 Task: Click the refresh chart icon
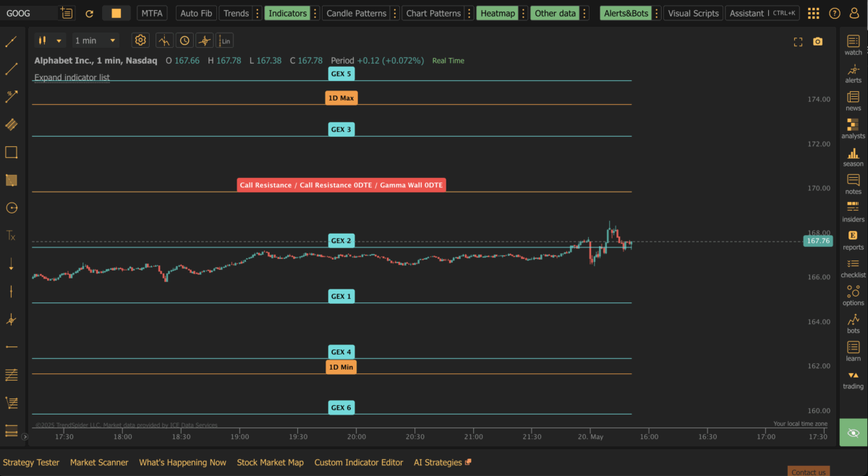point(89,13)
